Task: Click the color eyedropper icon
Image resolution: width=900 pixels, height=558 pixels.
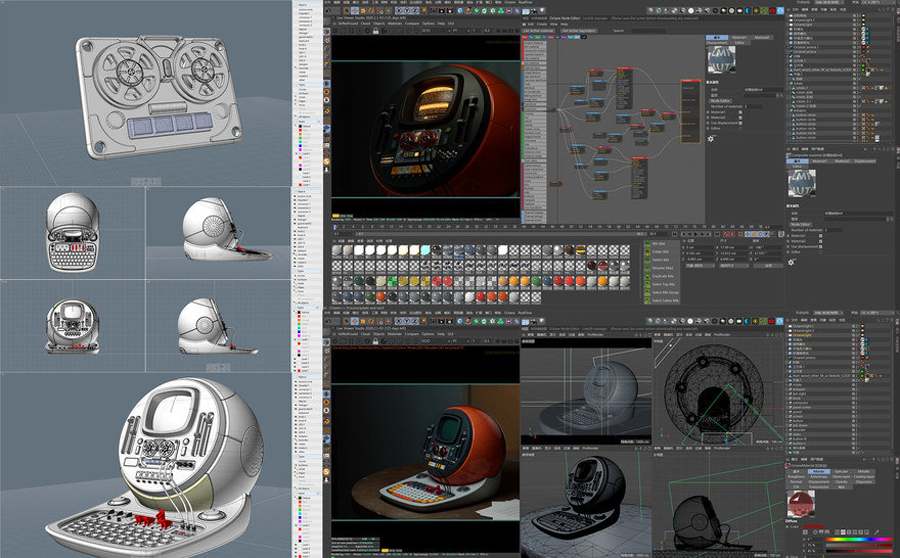Action: pyautogui.click(x=876, y=532)
